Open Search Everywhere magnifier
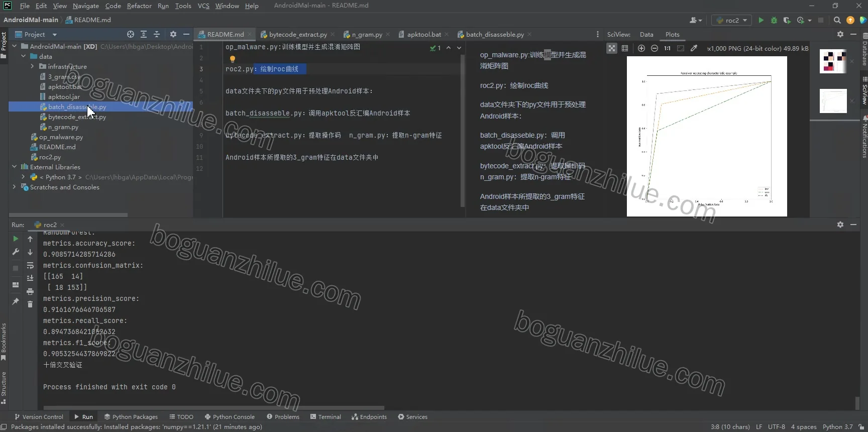The width and height of the screenshot is (868, 432). pos(837,20)
